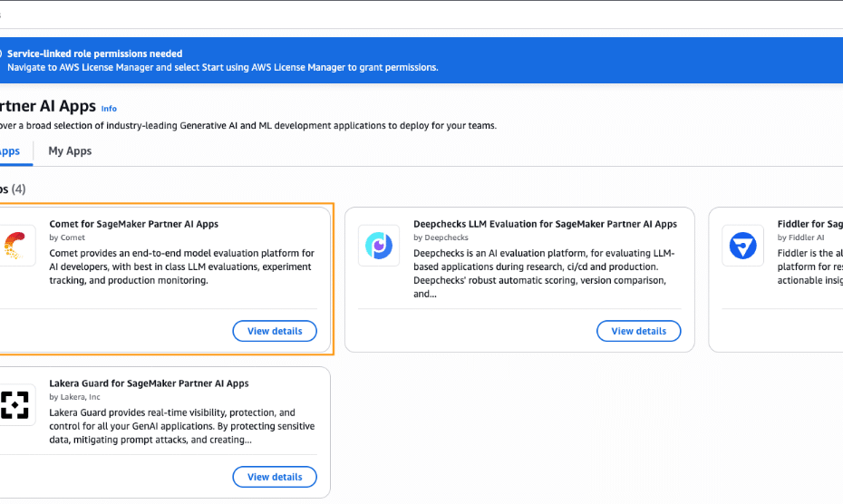Click the Lakera Guard description text
The width and height of the screenshot is (843, 504).
pos(182,426)
